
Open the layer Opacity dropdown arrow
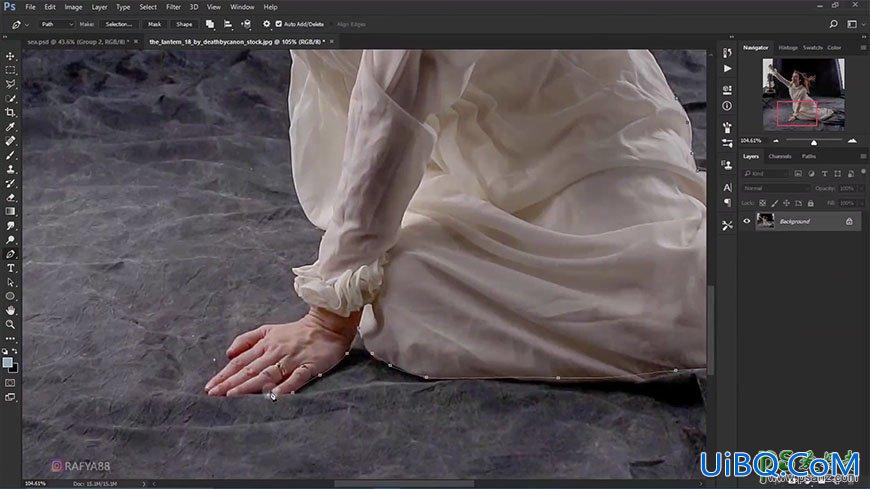(x=861, y=188)
